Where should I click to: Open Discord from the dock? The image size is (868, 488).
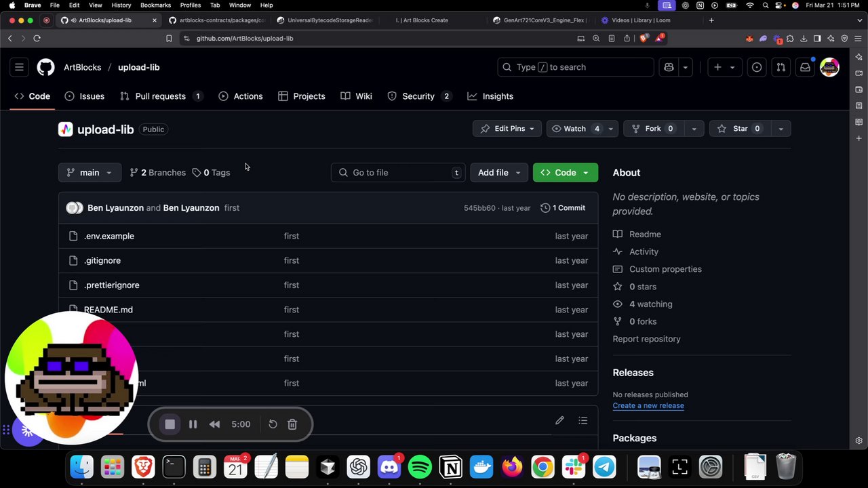(389, 467)
